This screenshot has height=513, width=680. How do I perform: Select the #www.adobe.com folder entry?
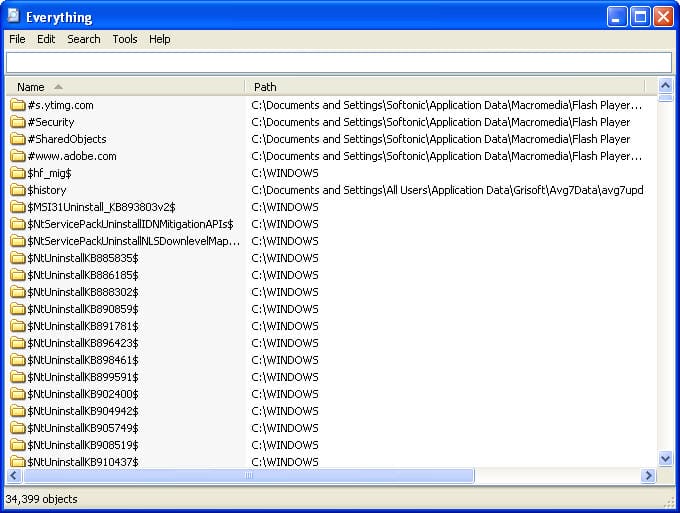(x=72, y=156)
